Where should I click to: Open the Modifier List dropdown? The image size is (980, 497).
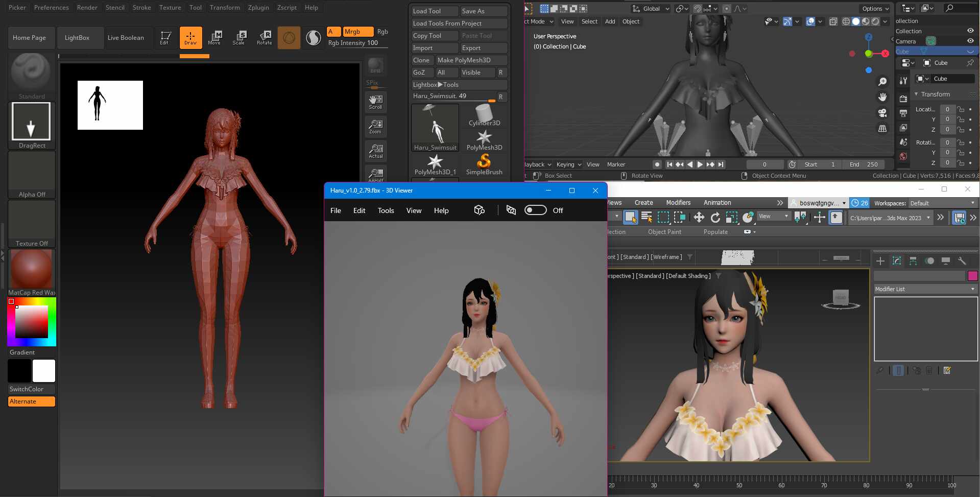tap(925, 289)
